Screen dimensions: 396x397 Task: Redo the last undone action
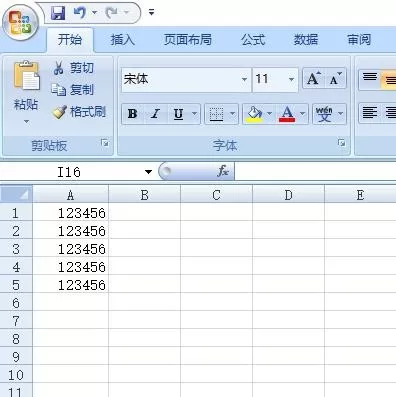click(x=112, y=13)
